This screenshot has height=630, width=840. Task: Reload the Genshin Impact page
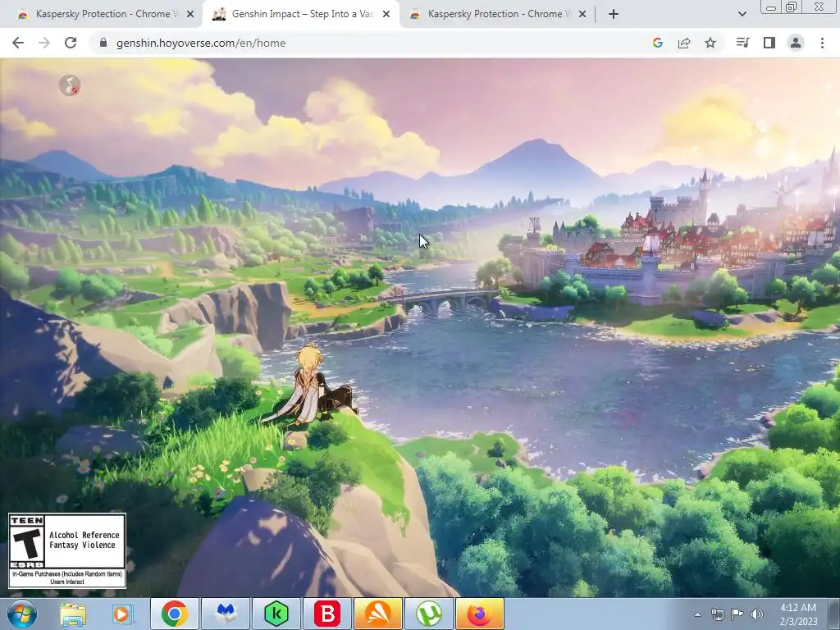pos(71,43)
